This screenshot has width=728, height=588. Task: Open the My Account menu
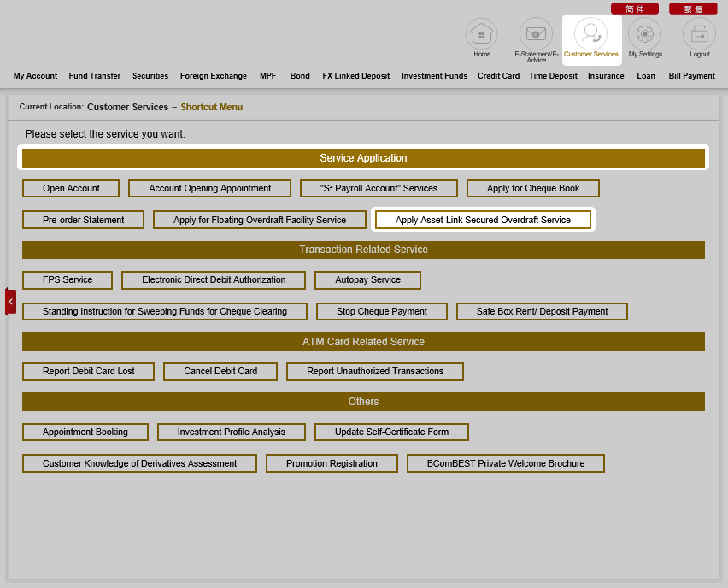[35, 76]
